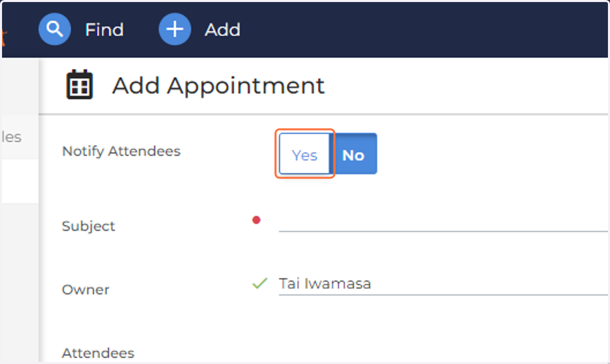Click the Subject label
Viewport: 610px width, 364px height.
pyautogui.click(x=88, y=226)
